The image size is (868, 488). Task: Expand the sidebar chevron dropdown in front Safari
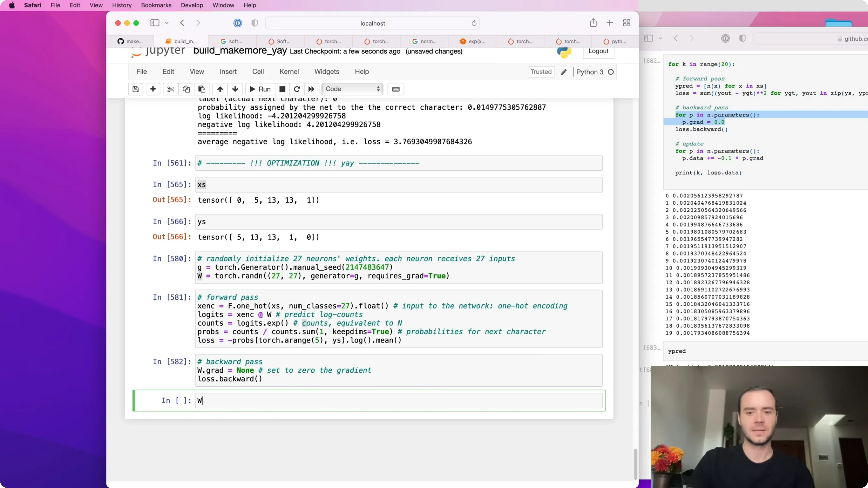167,23
